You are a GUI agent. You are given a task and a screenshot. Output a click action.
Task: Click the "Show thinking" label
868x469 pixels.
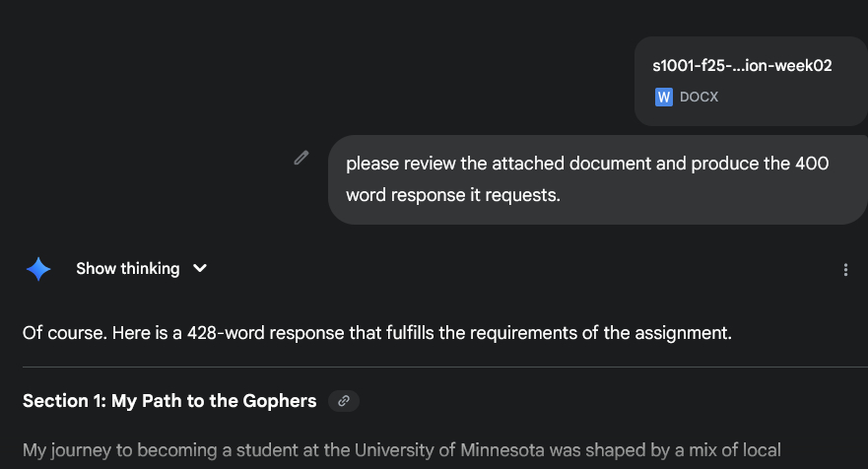127,269
